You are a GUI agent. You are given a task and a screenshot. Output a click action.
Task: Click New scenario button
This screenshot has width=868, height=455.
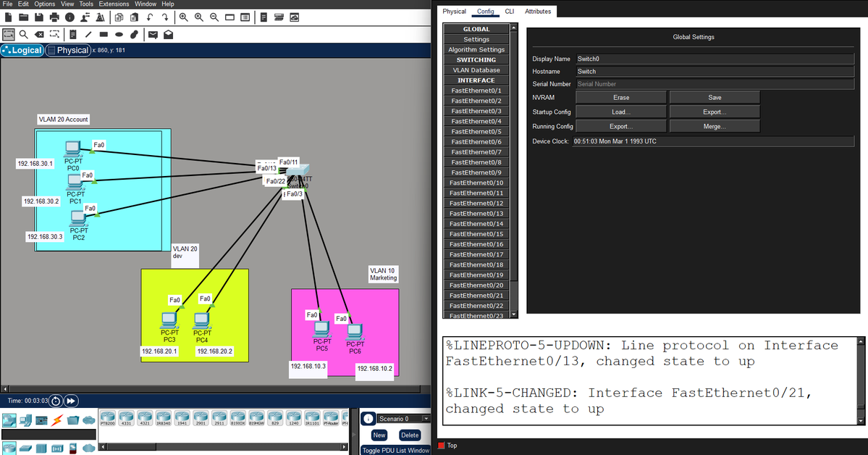tap(379, 435)
